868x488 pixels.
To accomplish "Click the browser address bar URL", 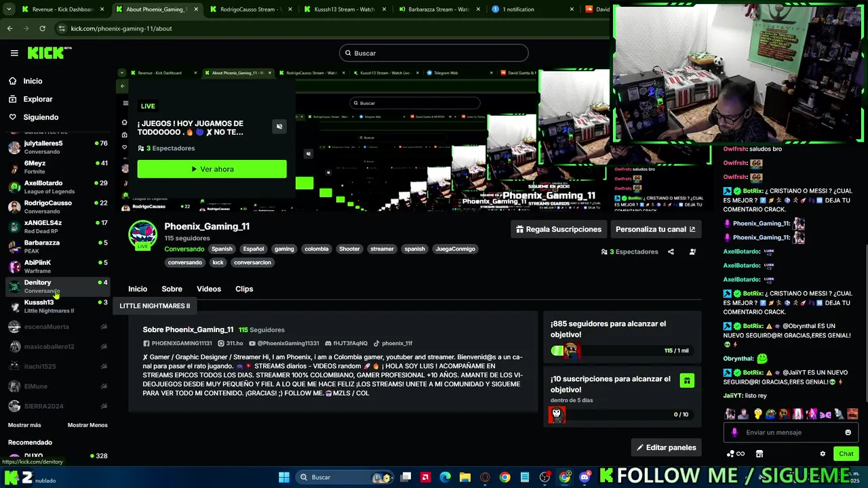I will point(121,28).
